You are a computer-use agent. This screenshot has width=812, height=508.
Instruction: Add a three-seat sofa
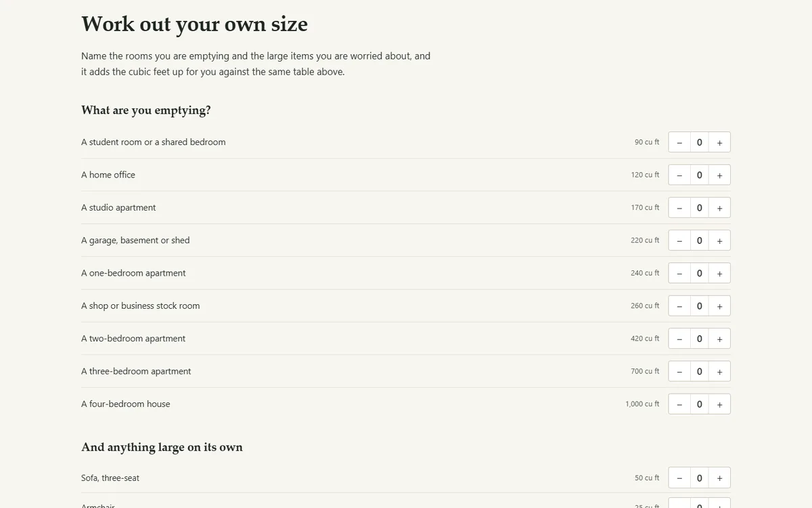[x=719, y=478]
